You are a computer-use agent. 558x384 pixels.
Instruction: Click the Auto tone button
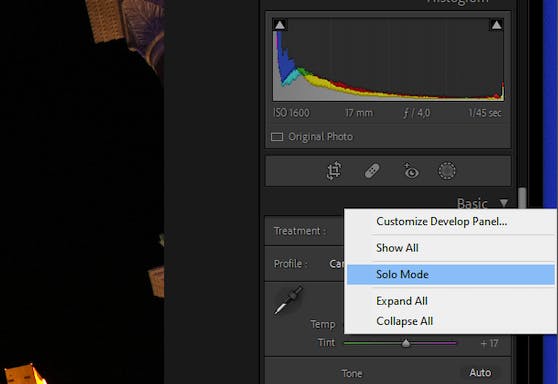pyautogui.click(x=480, y=373)
